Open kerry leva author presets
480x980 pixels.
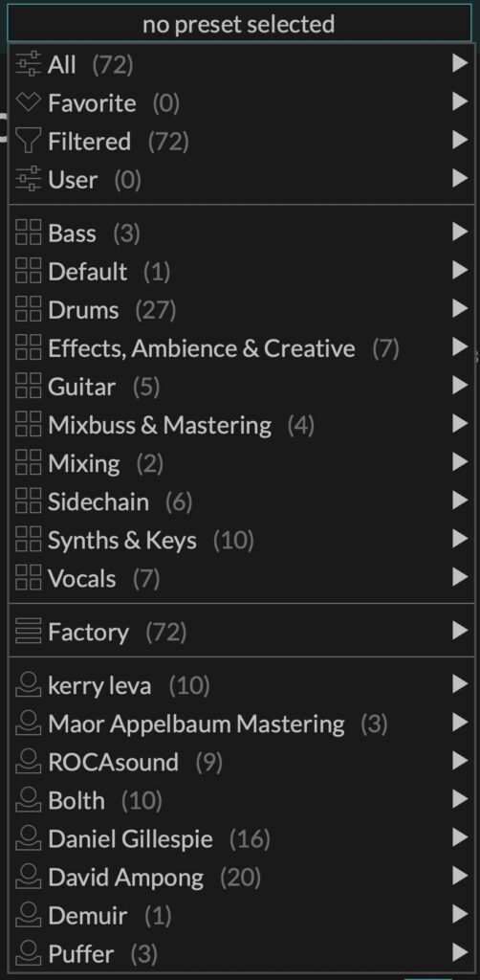[x=240, y=685]
